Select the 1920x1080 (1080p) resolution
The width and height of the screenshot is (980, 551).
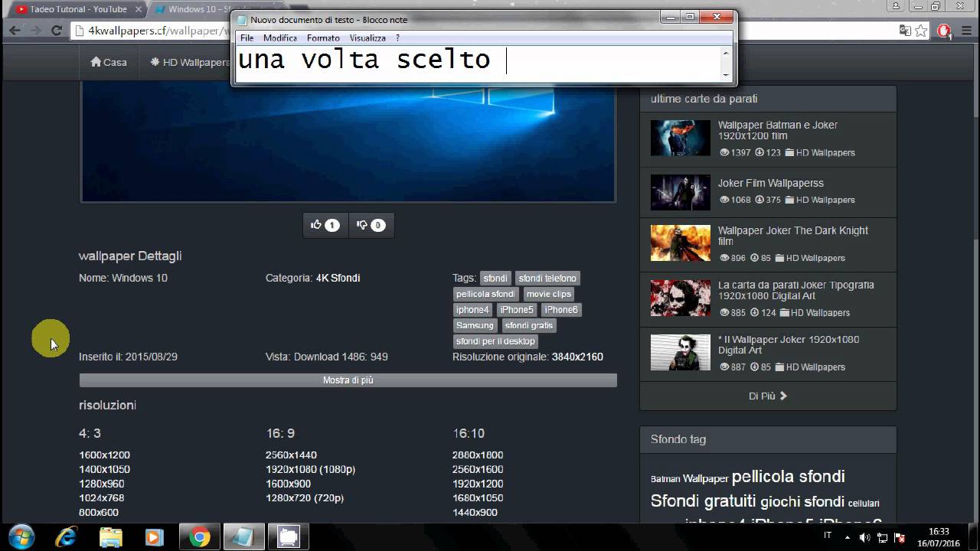310,470
